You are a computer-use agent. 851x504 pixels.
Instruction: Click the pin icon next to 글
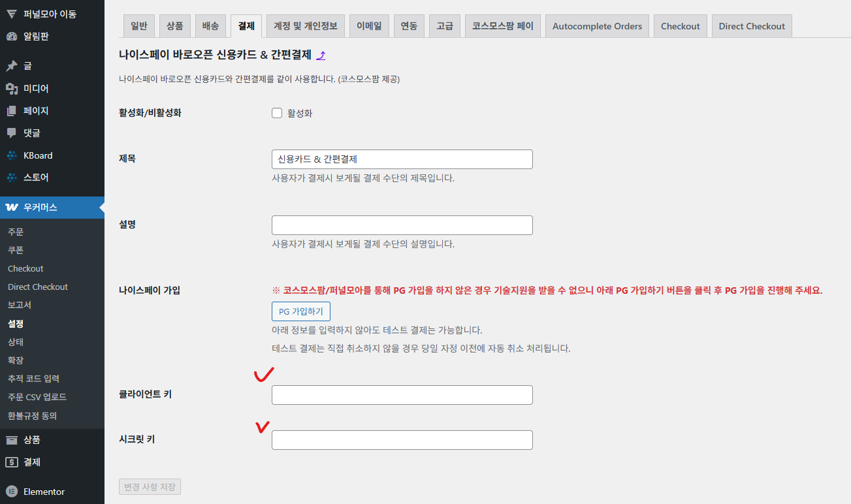click(11, 66)
